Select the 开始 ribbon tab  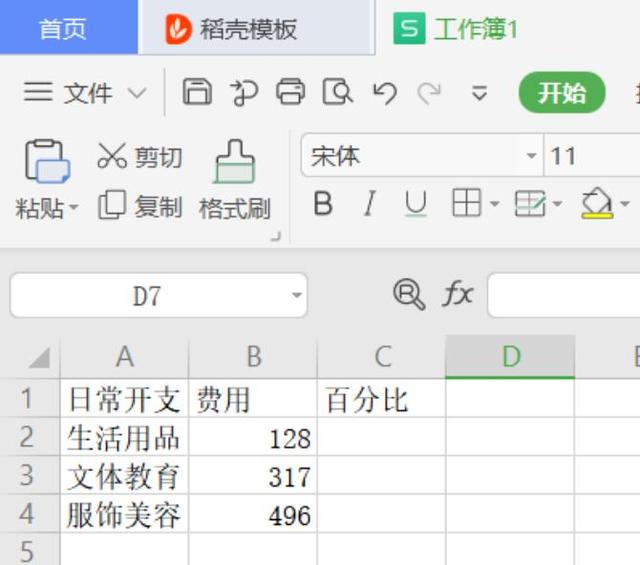point(562,93)
